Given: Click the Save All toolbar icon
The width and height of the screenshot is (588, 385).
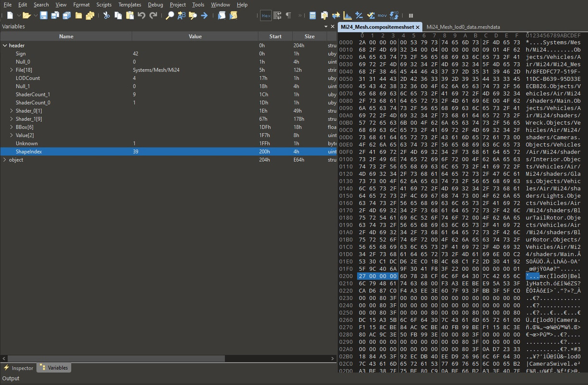Looking at the screenshot, I should tap(67, 15).
